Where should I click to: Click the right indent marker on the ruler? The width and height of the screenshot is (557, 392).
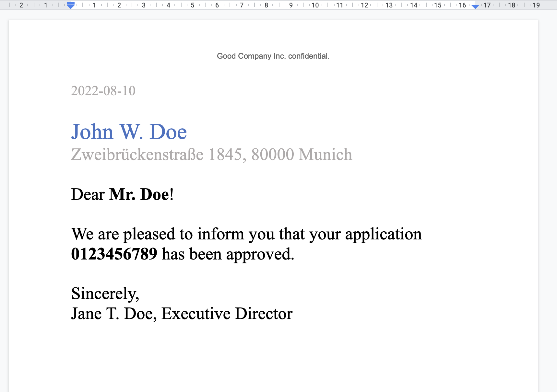point(475,6)
